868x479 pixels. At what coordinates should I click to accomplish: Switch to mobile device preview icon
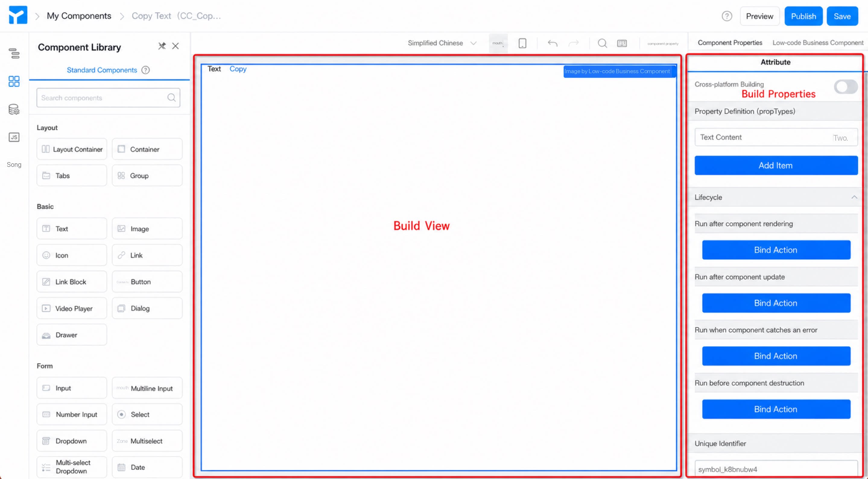click(522, 43)
